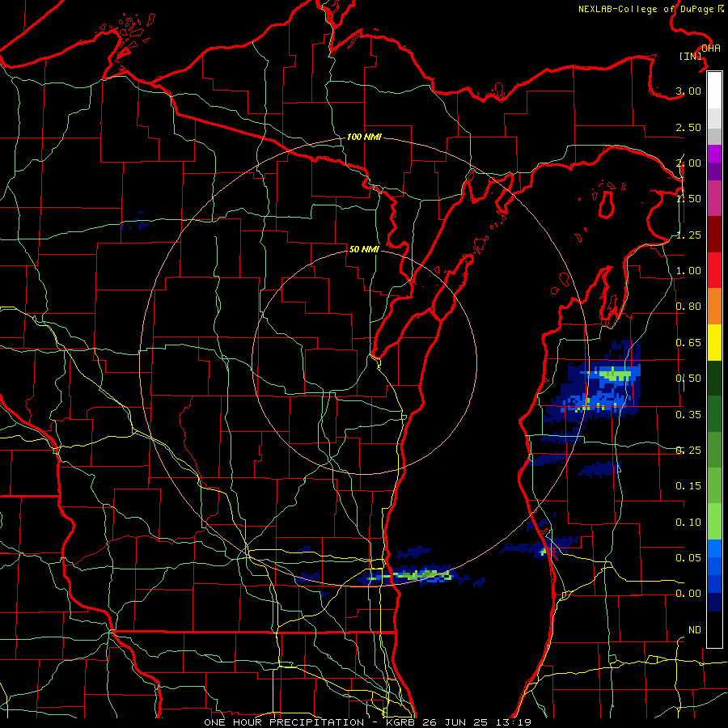Click the 100 NMI range ring label
Viewport: 728px width, 728px height.
click(x=364, y=137)
